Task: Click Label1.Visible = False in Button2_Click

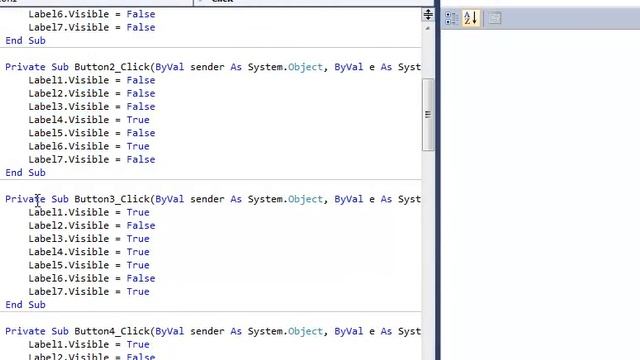Action: (92, 80)
